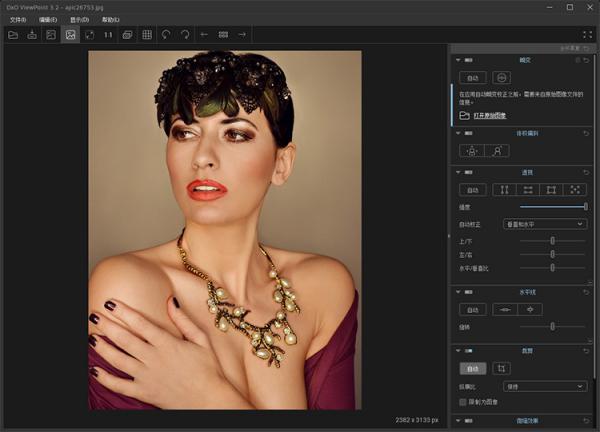Rotate the image left using toolbar icon
The image size is (600, 432).
click(x=166, y=35)
